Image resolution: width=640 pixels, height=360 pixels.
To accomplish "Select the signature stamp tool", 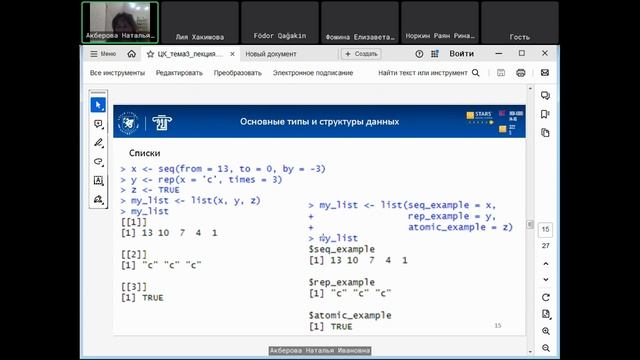I will (98, 199).
